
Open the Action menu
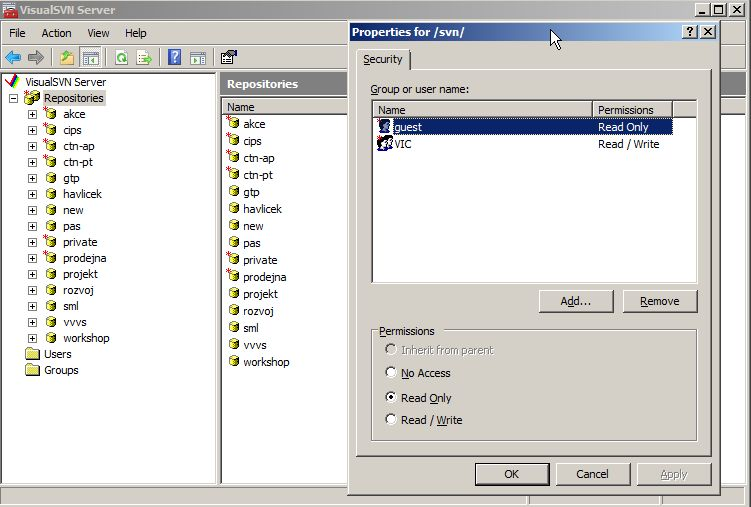point(57,33)
